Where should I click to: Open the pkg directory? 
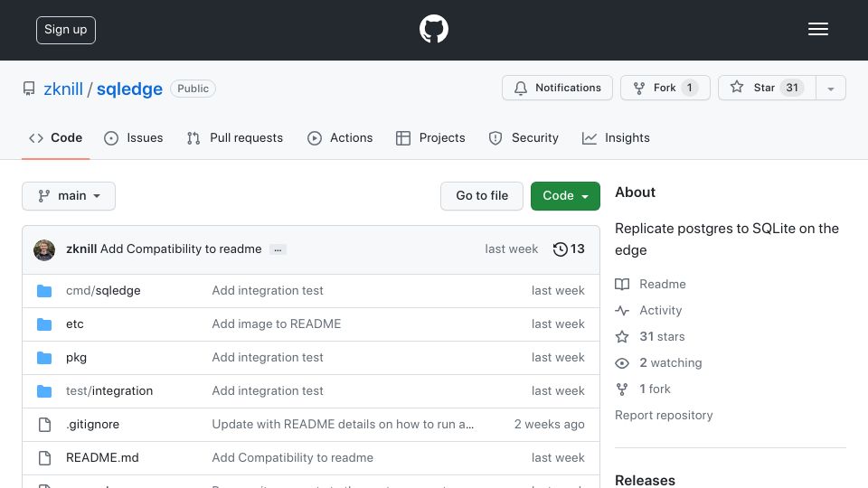pos(76,358)
